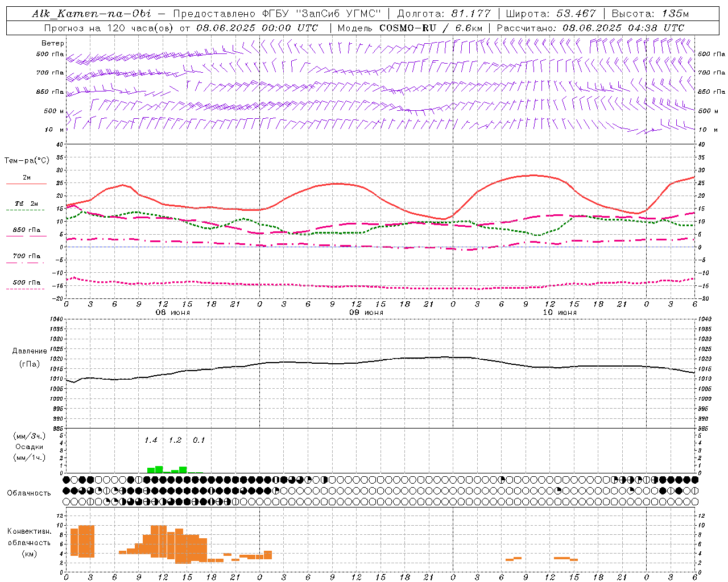Select the Широта: 53.467 header field

(x=551, y=14)
